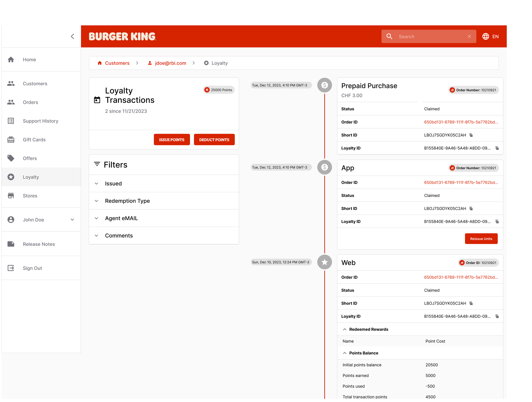The image size is (532, 402).
Task: Open the John Doe account dropdown arrow
Action: click(x=72, y=220)
